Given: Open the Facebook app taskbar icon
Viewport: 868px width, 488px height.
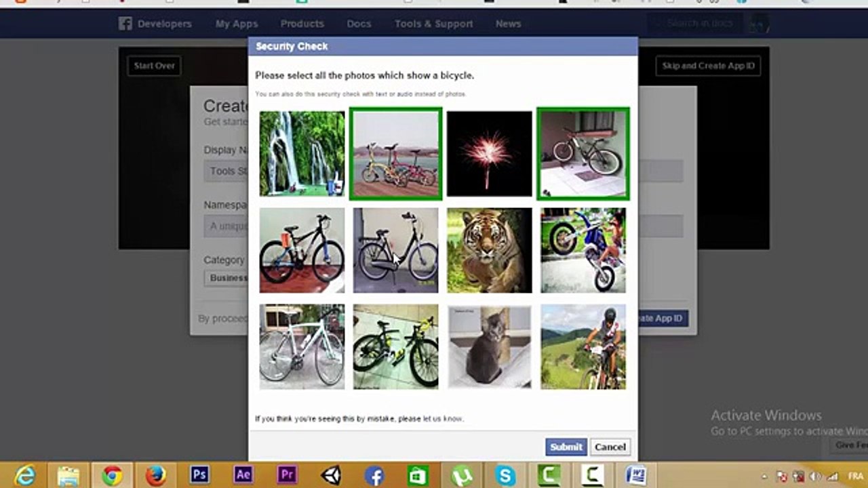Looking at the screenshot, I should coord(374,476).
